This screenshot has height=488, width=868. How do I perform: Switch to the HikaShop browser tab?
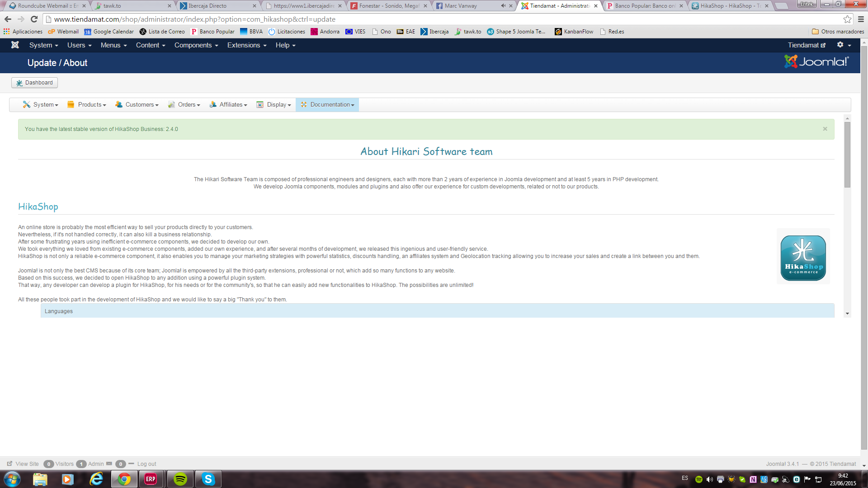[x=729, y=6]
